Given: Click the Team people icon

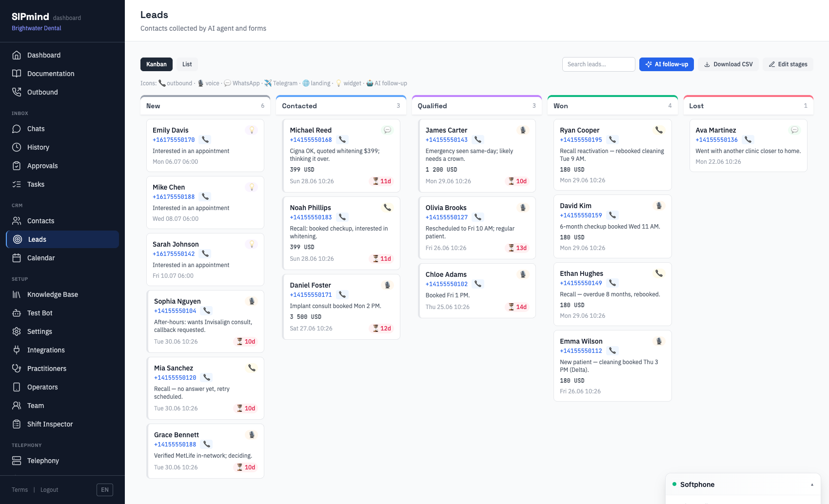Looking at the screenshot, I should pyautogui.click(x=17, y=406).
